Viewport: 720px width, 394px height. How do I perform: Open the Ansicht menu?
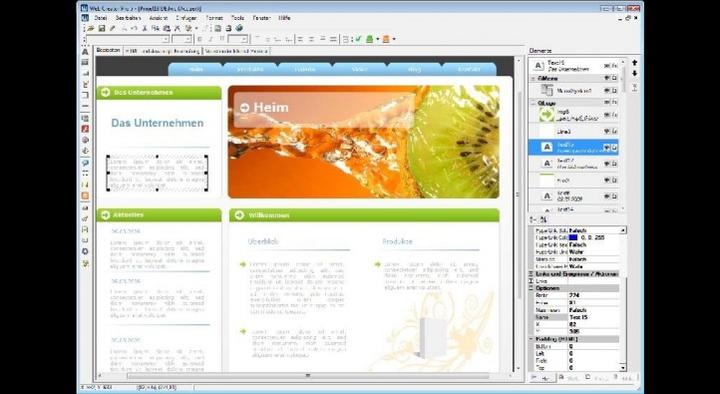click(158, 18)
